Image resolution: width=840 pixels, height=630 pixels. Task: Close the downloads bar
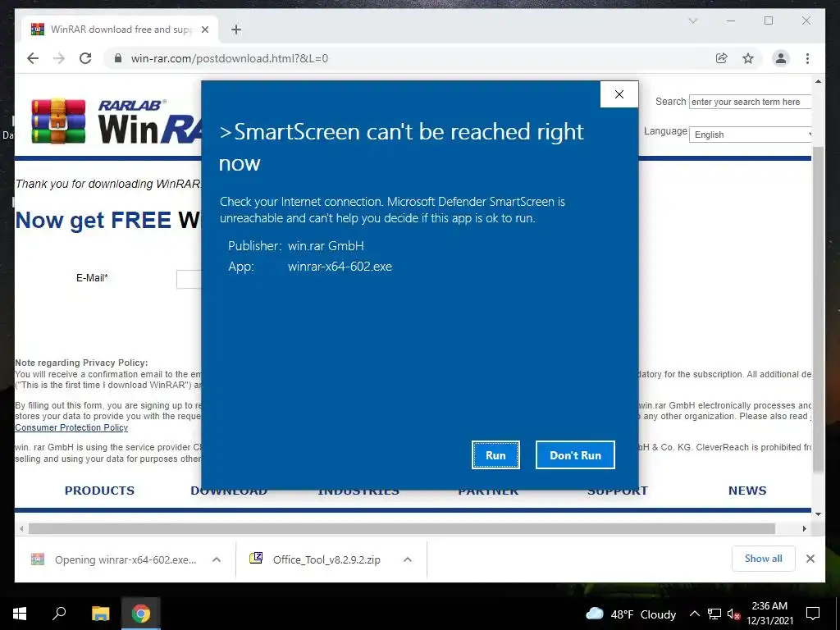click(810, 559)
